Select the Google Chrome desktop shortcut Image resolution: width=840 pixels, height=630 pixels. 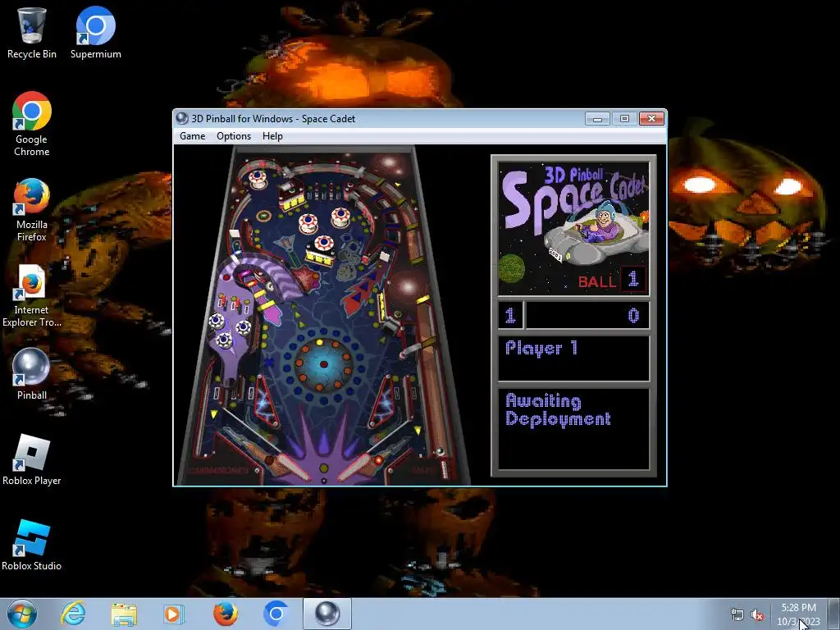click(32, 124)
